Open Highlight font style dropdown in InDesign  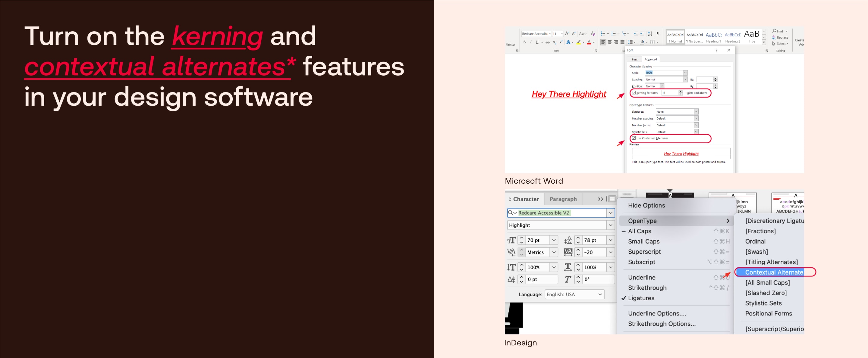coord(610,225)
